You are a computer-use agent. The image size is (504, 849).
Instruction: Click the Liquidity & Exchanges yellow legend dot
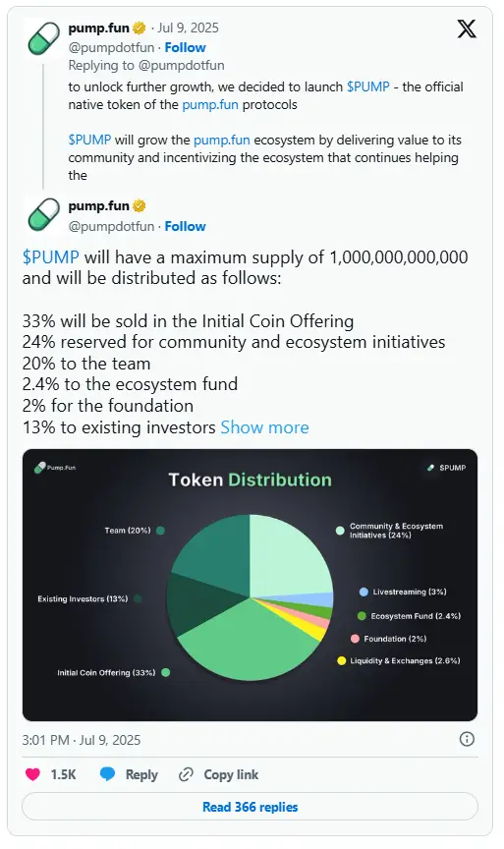point(342,660)
